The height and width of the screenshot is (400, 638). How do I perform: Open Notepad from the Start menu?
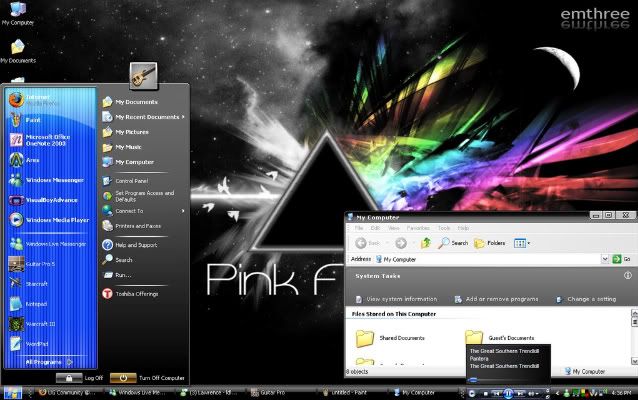click(x=51, y=304)
